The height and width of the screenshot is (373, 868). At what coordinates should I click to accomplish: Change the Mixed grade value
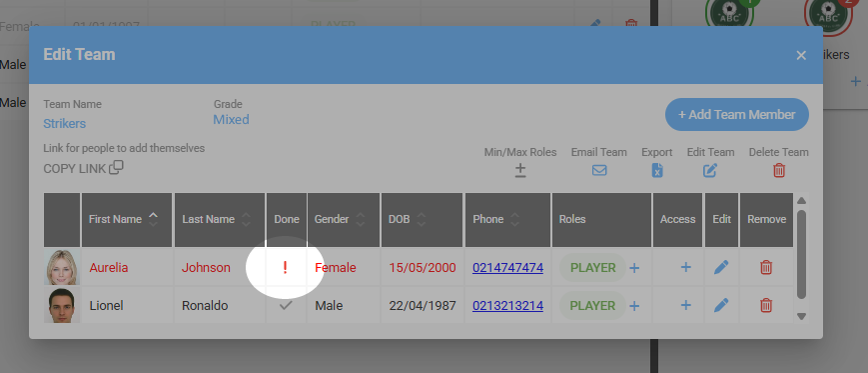pos(231,119)
